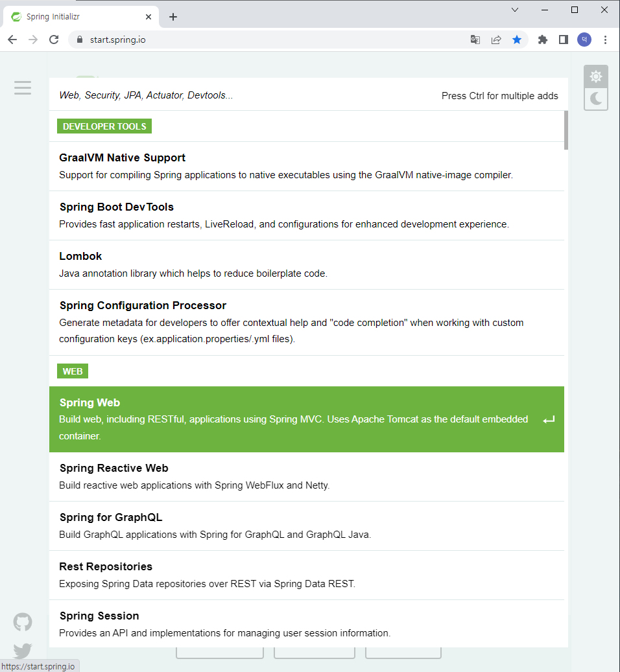
Task: Open the profile avatar menu
Action: click(x=584, y=40)
